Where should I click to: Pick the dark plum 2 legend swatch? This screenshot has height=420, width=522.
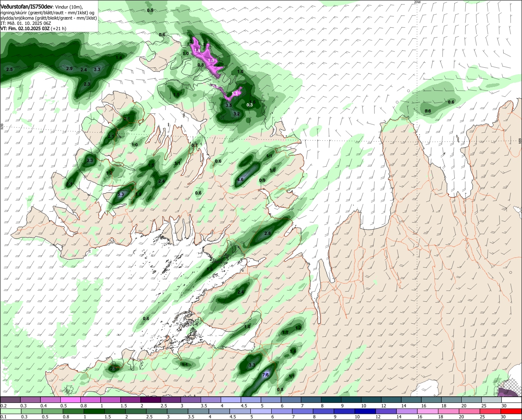click(x=150, y=400)
